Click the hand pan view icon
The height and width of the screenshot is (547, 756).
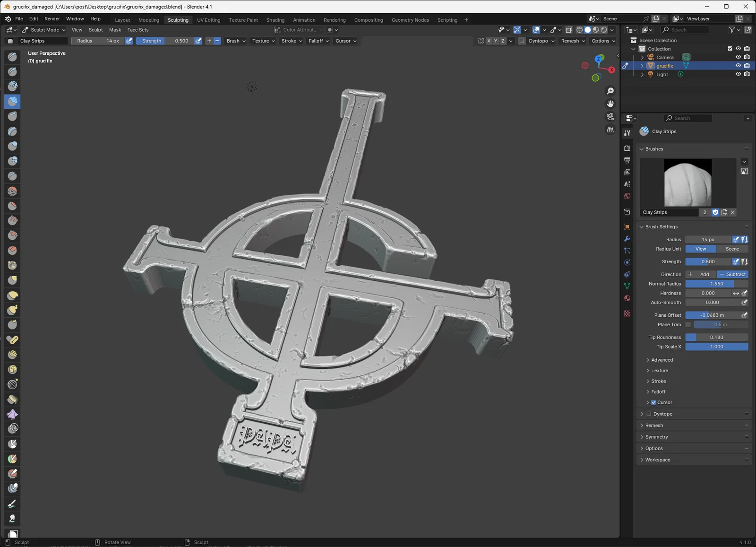(x=610, y=104)
